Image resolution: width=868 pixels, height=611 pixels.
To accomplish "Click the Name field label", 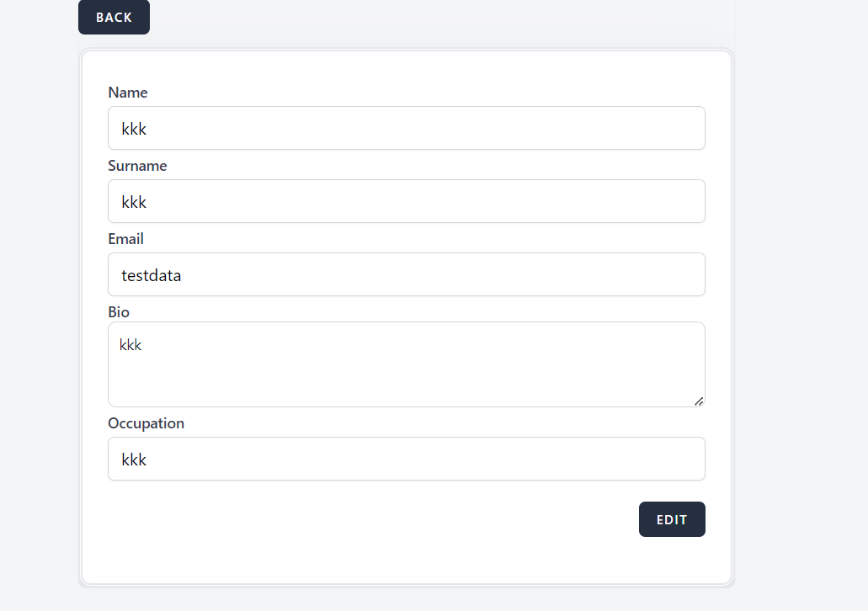I will pyautogui.click(x=128, y=93).
